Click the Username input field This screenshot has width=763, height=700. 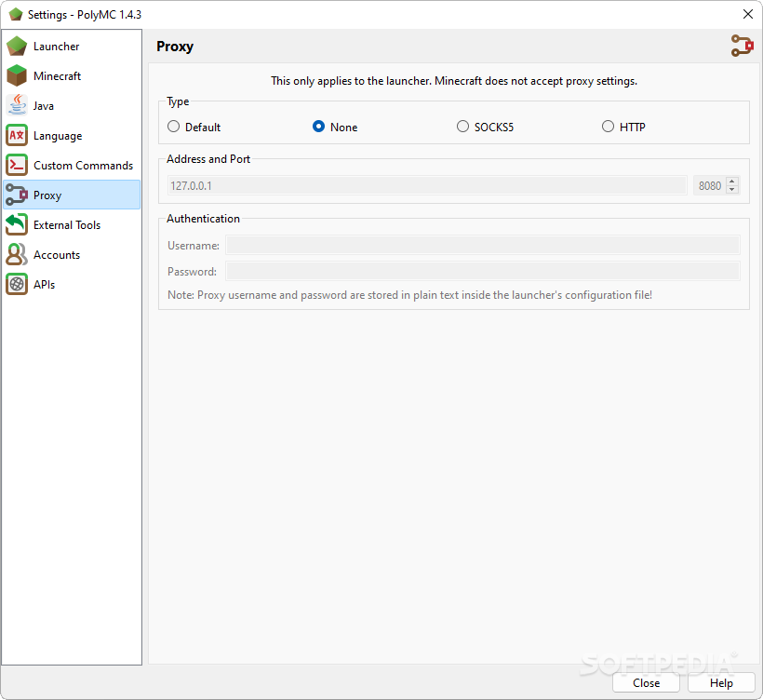(483, 245)
